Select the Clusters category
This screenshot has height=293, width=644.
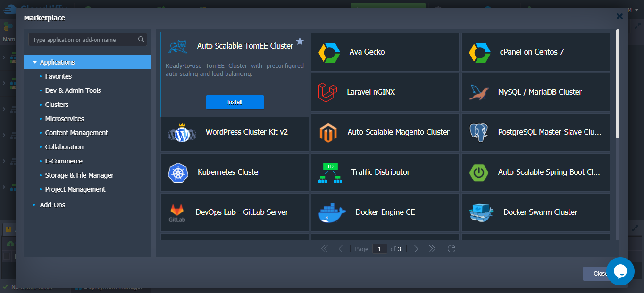[57, 105]
